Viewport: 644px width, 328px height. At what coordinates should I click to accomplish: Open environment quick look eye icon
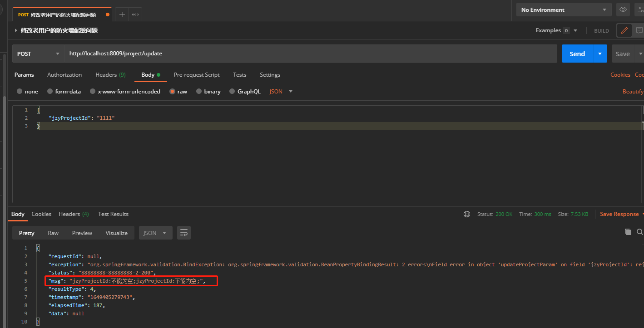623,10
